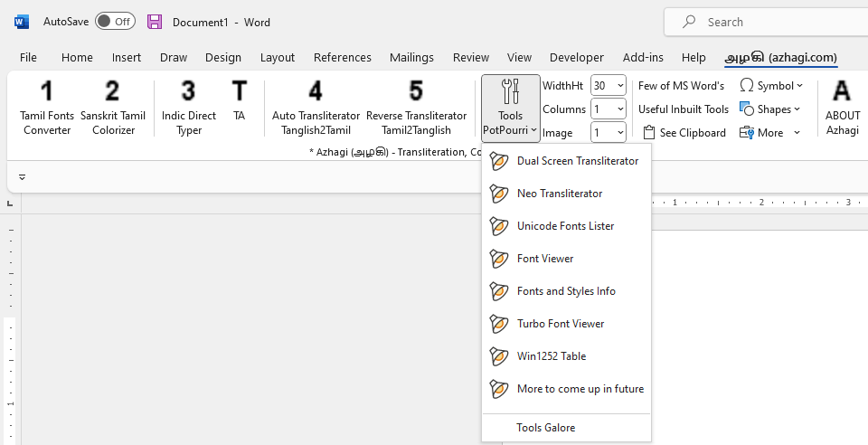Switch to the Layout tab
868x445 pixels.
278,58
